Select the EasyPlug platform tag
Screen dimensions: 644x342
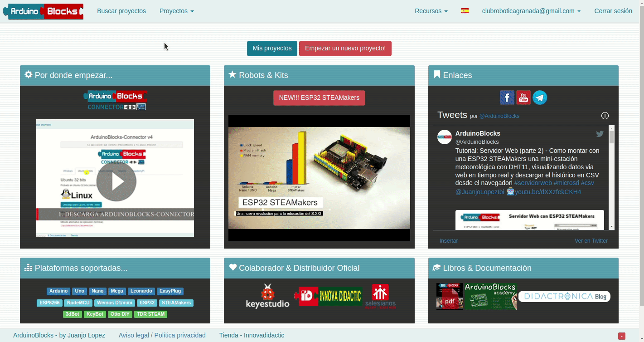(170, 291)
